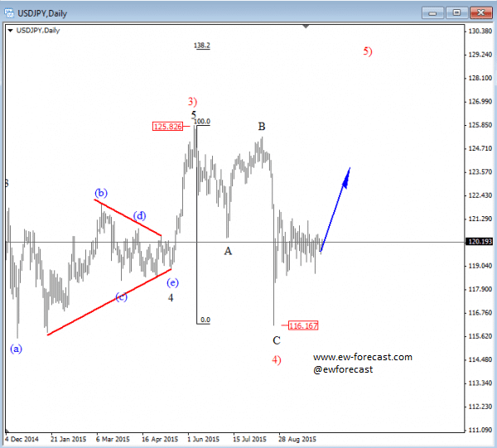
Task: Click the blue (d) wave label
Action: tap(139, 216)
